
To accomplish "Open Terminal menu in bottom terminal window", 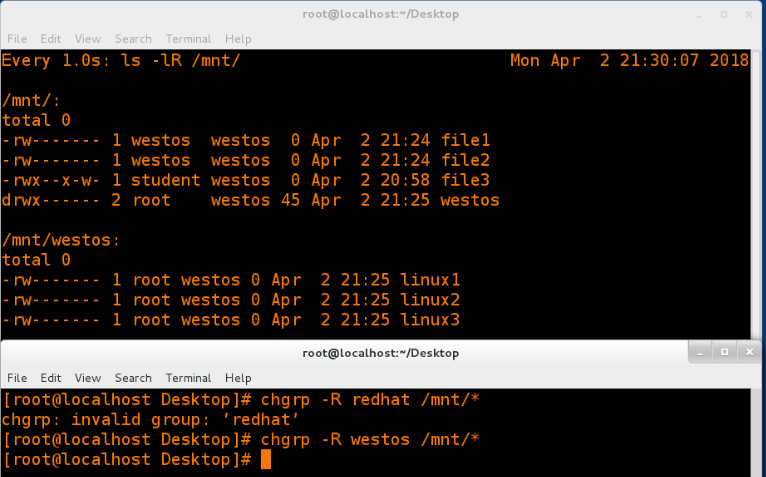I will (188, 378).
